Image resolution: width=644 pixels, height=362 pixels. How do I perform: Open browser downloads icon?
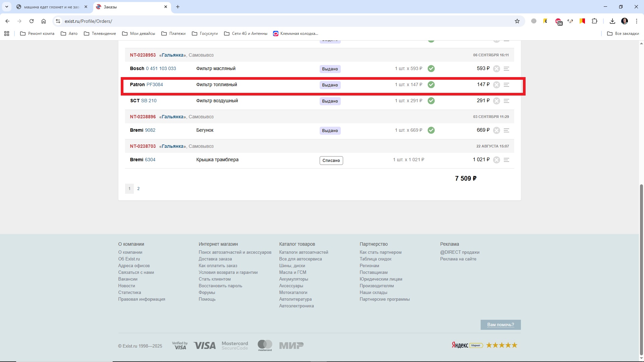tap(612, 21)
